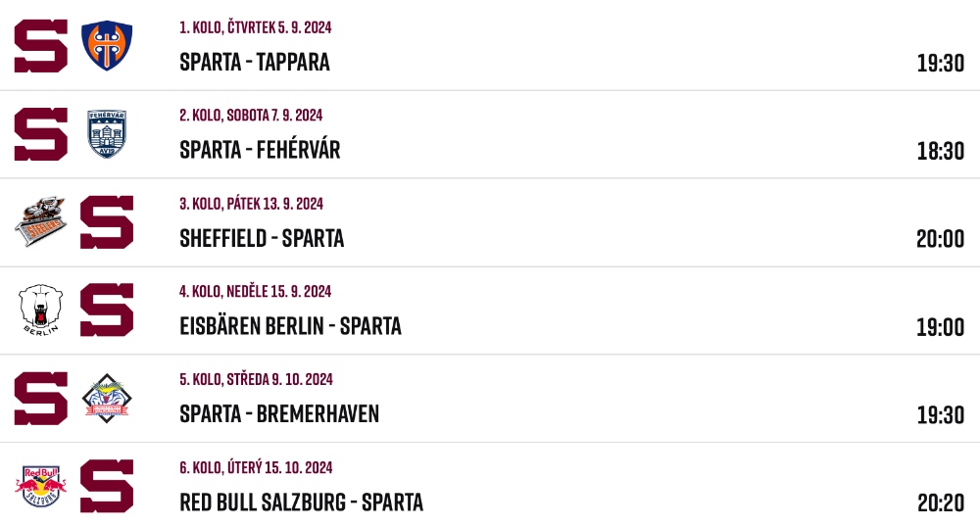The height and width of the screenshot is (527, 980).
Task: Click Sparta logo in Salzburg match row
Action: pos(107,487)
